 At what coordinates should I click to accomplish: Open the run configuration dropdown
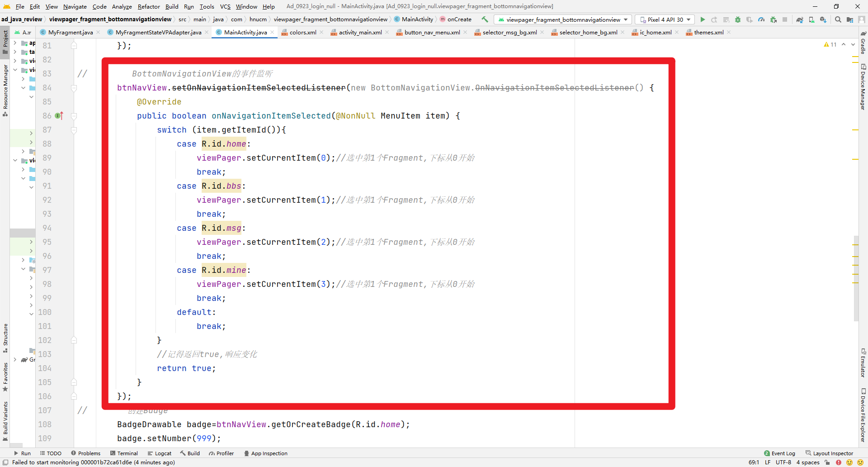click(563, 19)
